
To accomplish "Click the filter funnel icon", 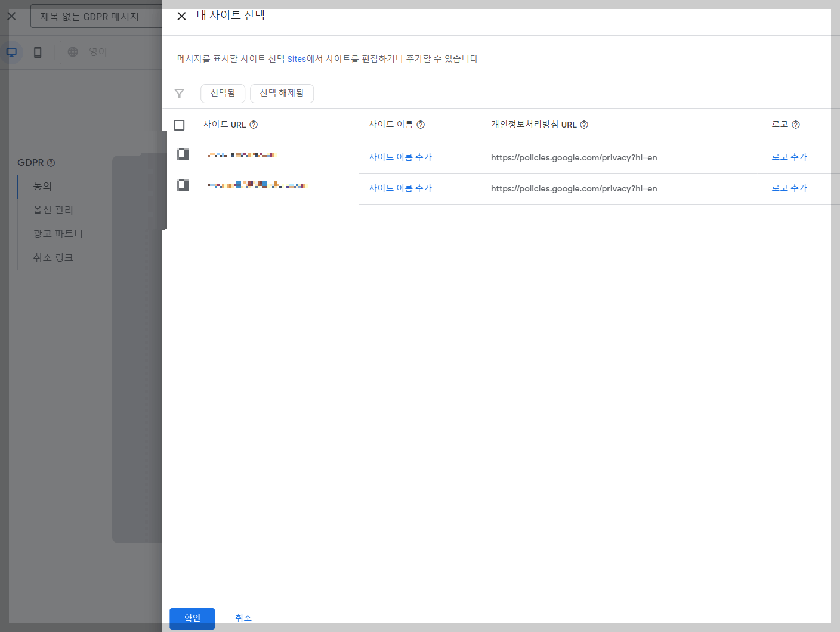I will [179, 94].
